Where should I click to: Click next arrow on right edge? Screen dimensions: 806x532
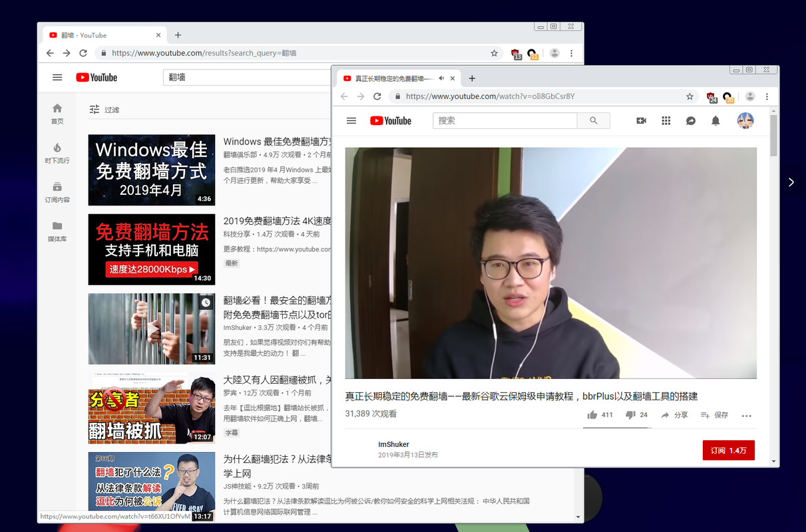(x=791, y=182)
